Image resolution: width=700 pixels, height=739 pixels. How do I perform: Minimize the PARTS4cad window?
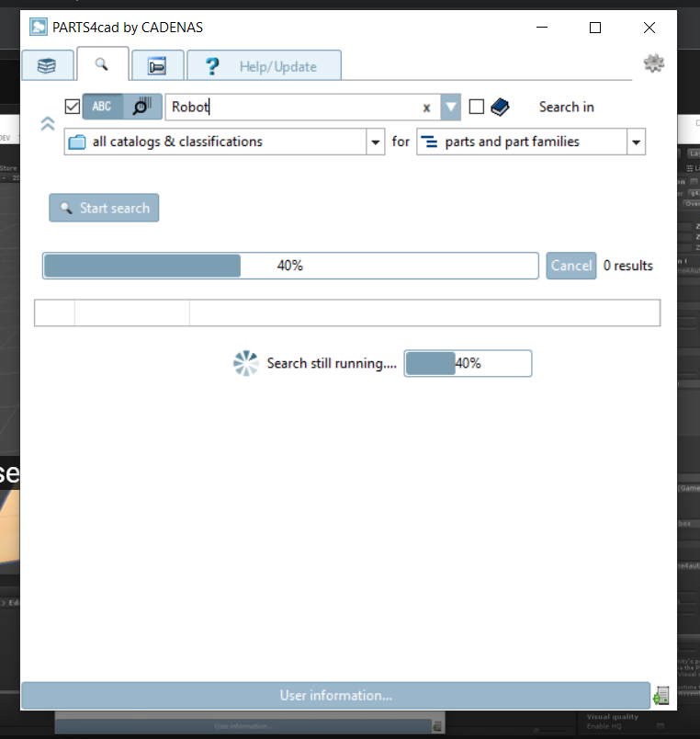click(542, 28)
